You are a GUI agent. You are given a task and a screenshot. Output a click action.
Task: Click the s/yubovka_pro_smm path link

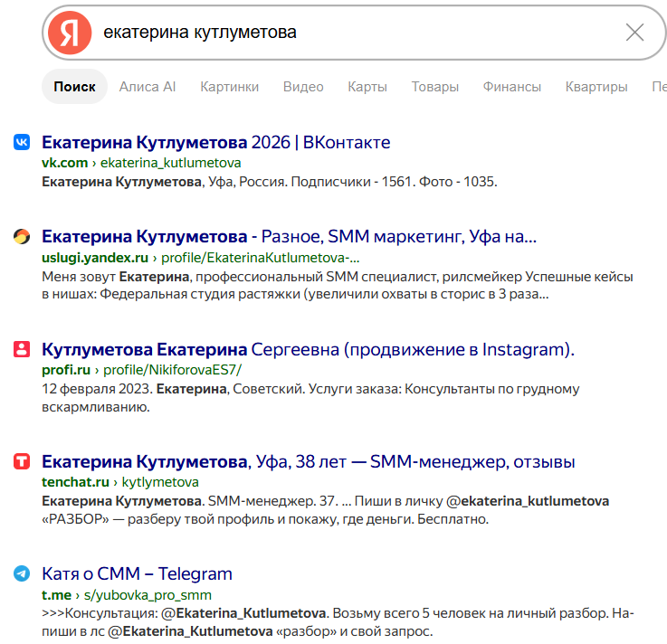pyautogui.click(x=148, y=594)
